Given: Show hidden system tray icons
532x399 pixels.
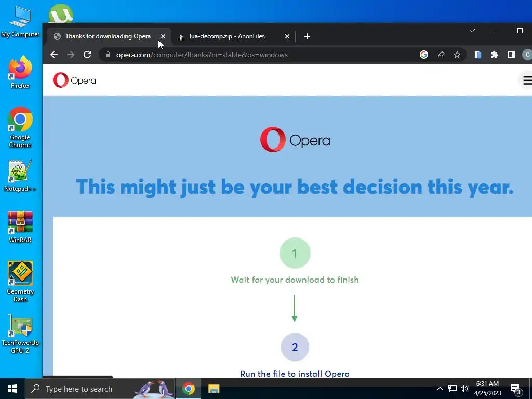Looking at the screenshot, I should [440, 389].
